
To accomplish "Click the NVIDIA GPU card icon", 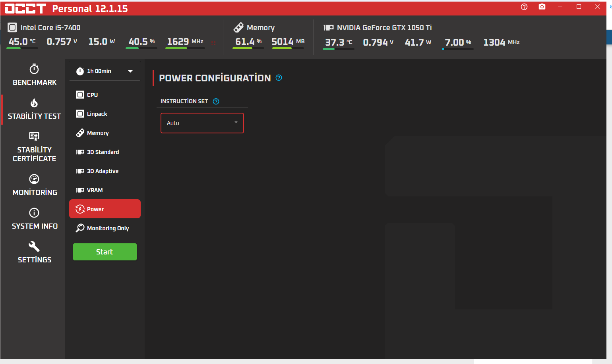I will [x=329, y=27].
